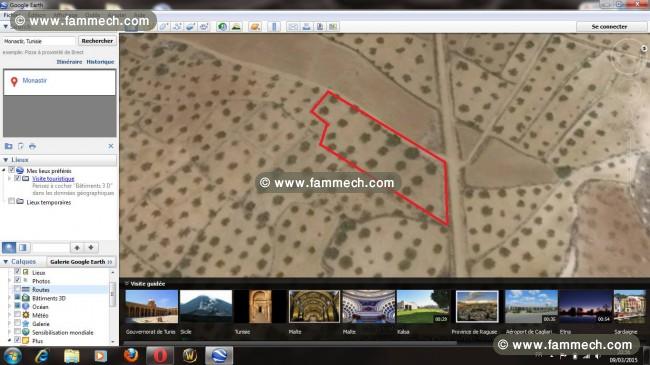Click the Rechercher button
The image size is (650, 365).
coord(97,41)
